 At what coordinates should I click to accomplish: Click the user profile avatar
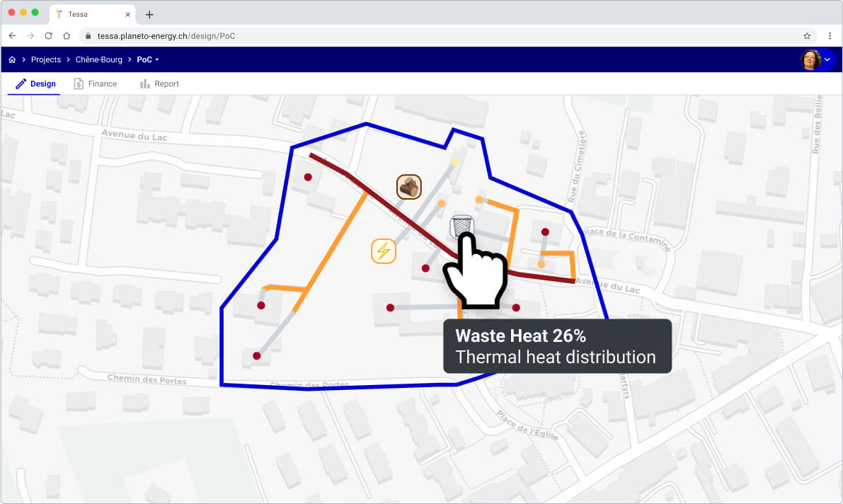[812, 59]
